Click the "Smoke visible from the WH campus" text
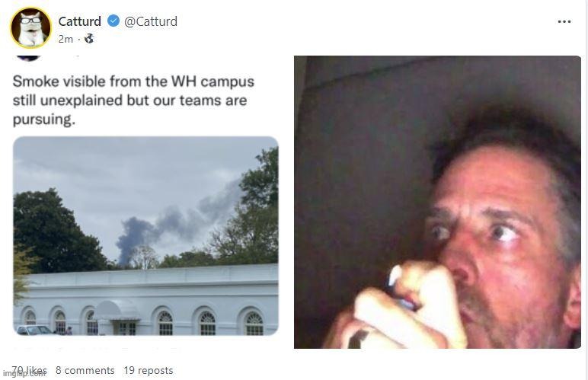Screen dimensions: 588x380 pyautogui.click(x=133, y=81)
